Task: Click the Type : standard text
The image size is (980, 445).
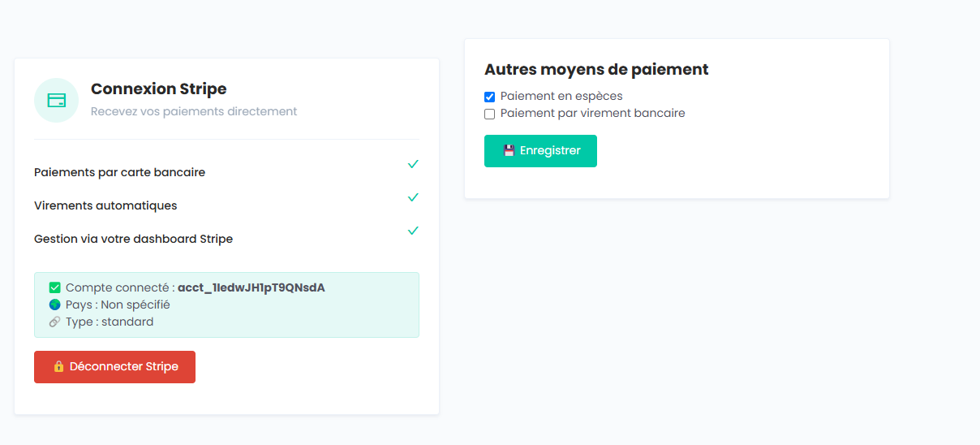Action: 110,322
